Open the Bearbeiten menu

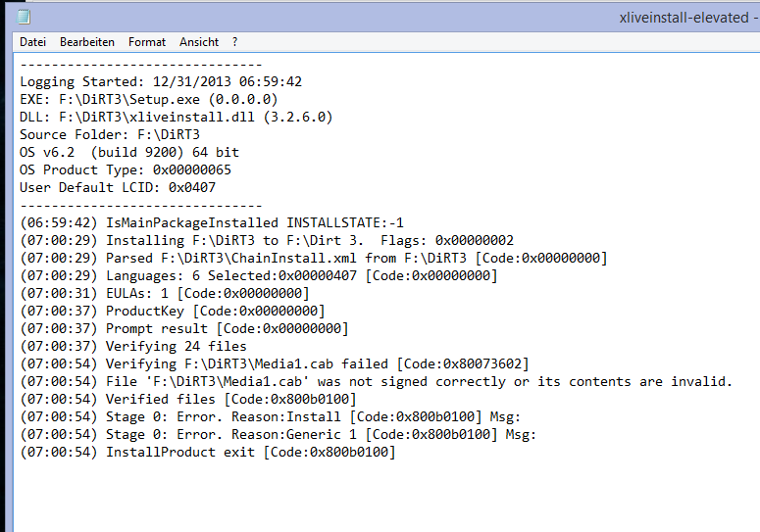pos(87,42)
